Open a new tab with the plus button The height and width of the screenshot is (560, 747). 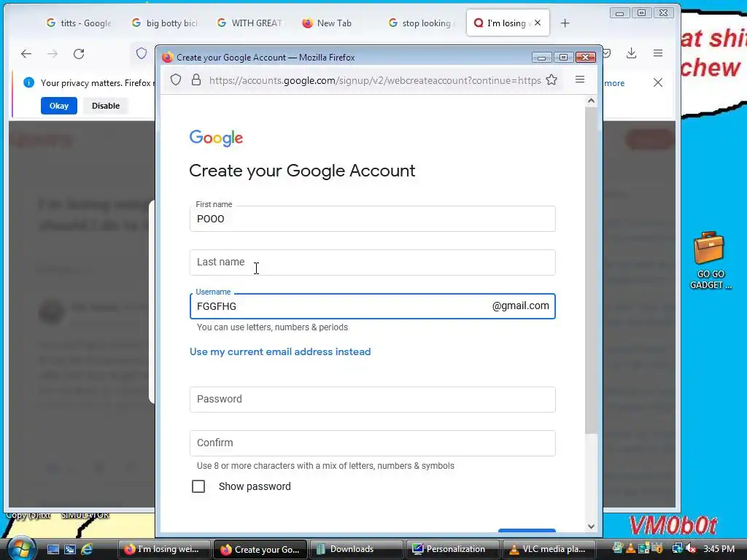[565, 23]
